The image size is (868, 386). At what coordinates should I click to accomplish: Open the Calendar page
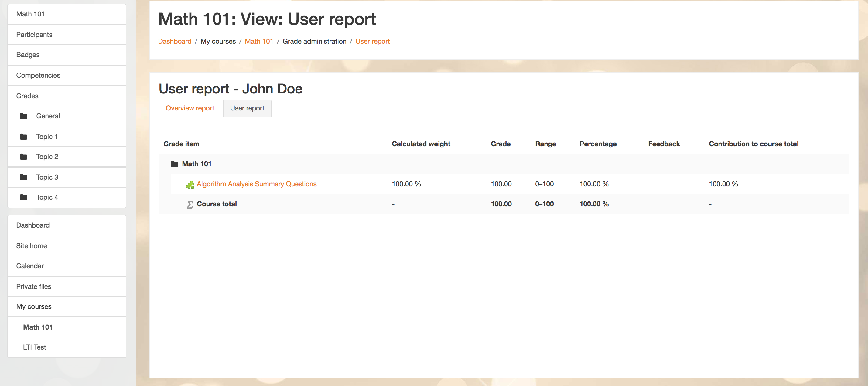[67, 266]
